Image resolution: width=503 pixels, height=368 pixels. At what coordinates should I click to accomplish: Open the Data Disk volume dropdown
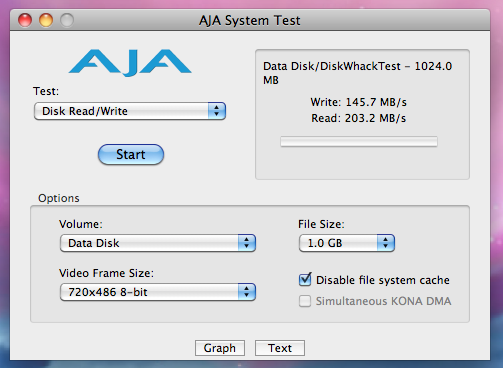coord(158,243)
